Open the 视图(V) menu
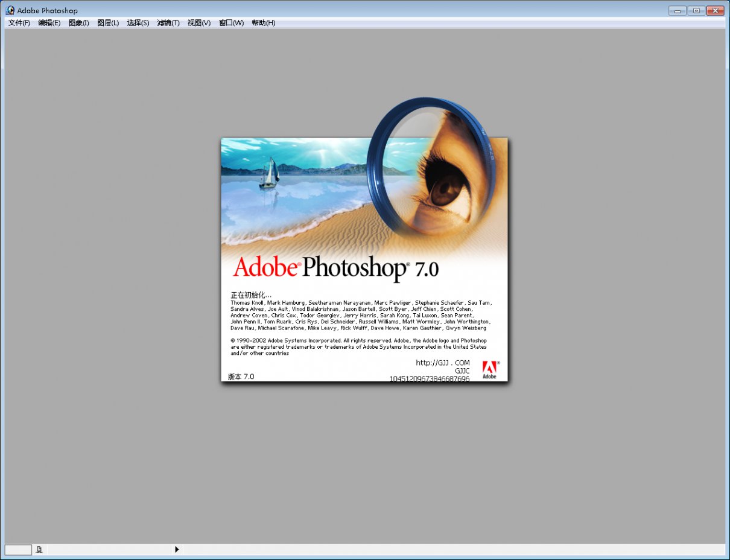The width and height of the screenshot is (730, 560). (x=199, y=23)
